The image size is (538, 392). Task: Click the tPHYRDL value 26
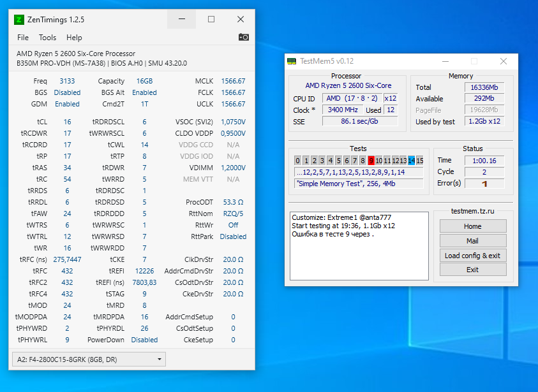144,328
